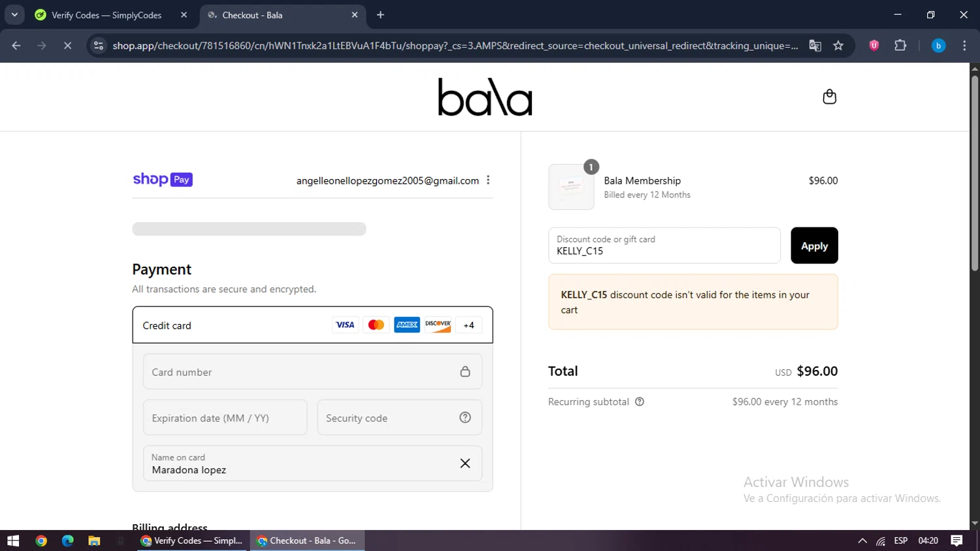This screenshot has width=980, height=551.
Task: Open the Extensions puzzle icon
Action: [900, 46]
